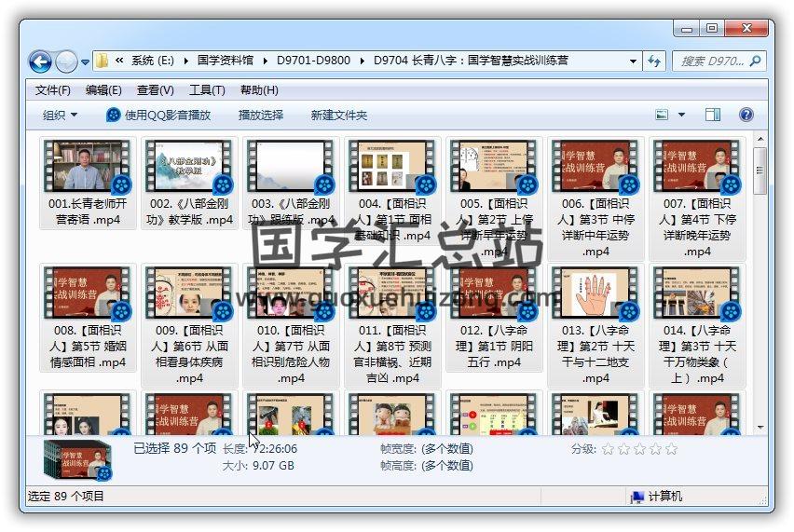Play selection with QQ影音 player
The height and width of the screenshot is (532, 794).
158,115
